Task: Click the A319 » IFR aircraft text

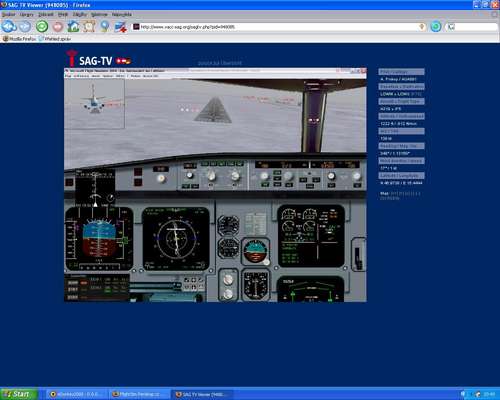Action: [x=391, y=109]
